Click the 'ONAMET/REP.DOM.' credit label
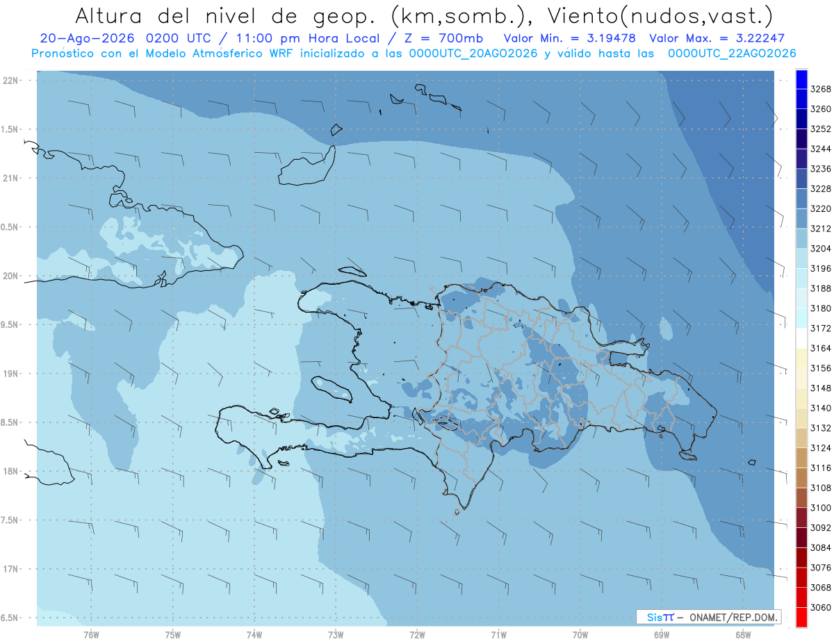Viewport: 834px width, 644px height. click(x=735, y=617)
